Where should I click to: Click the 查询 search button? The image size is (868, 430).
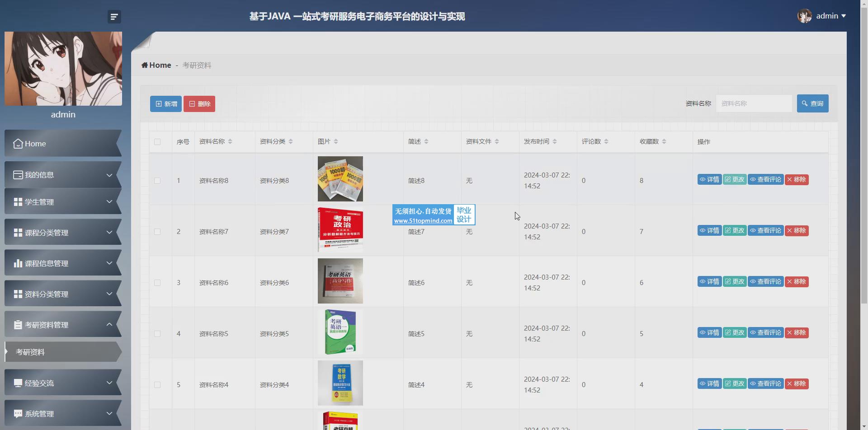(x=812, y=103)
